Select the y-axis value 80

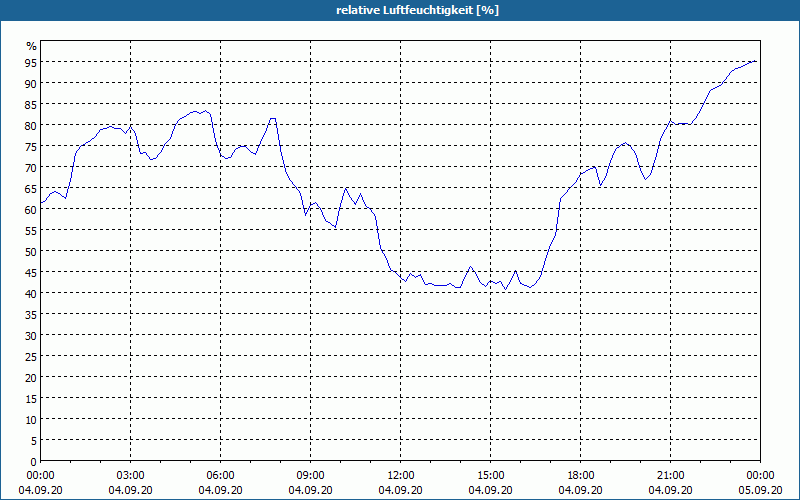click(x=31, y=125)
